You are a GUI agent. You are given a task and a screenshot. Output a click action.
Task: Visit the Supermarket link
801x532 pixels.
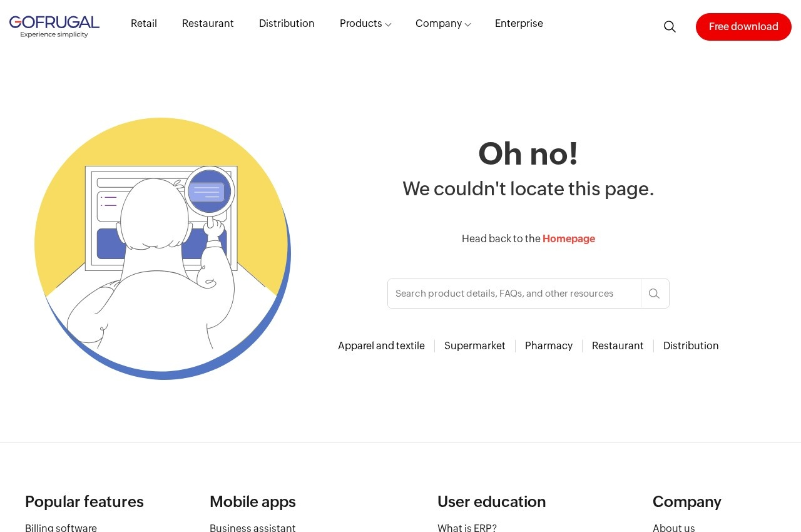(475, 346)
